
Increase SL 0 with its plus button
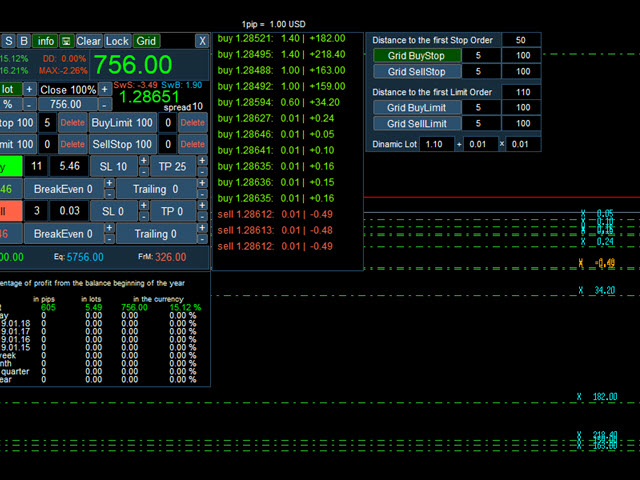[x=144, y=205]
